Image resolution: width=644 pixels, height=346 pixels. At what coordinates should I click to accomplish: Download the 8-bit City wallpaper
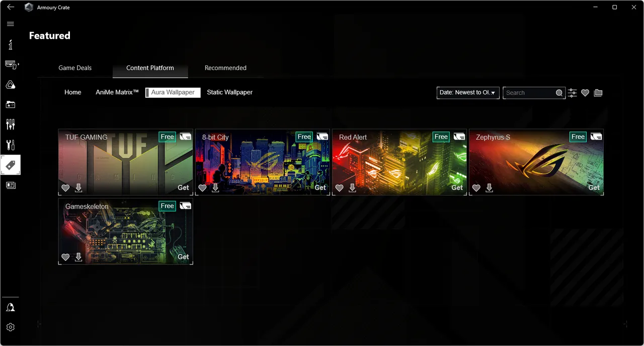click(x=215, y=188)
